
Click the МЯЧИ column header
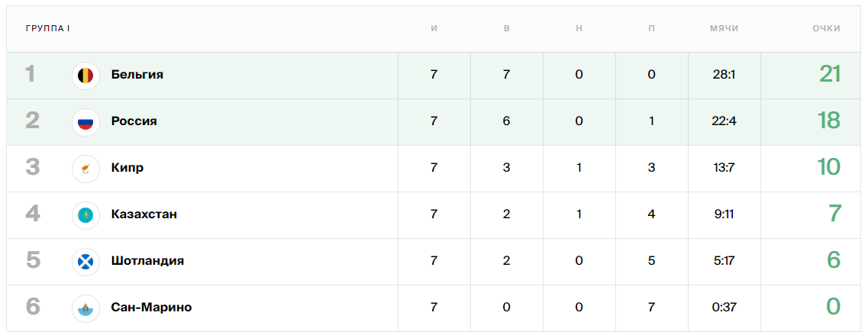[x=724, y=28]
